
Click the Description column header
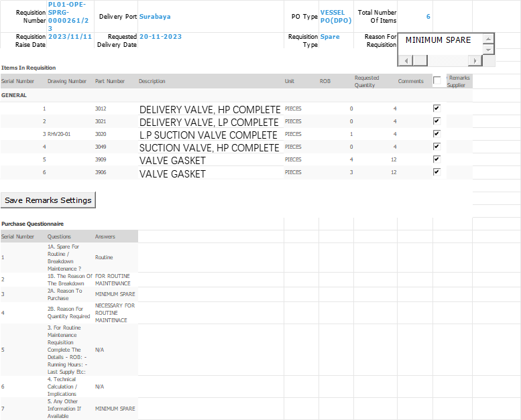tap(152, 81)
